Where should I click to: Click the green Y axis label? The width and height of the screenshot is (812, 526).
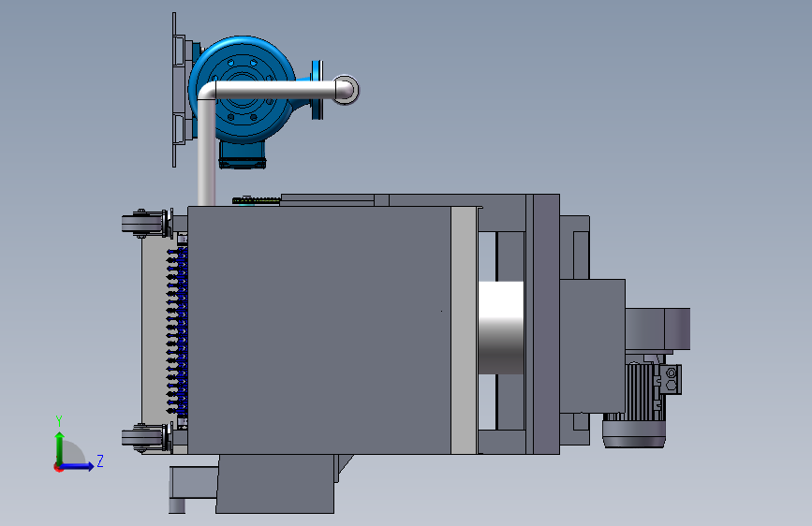pyautogui.click(x=59, y=421)
